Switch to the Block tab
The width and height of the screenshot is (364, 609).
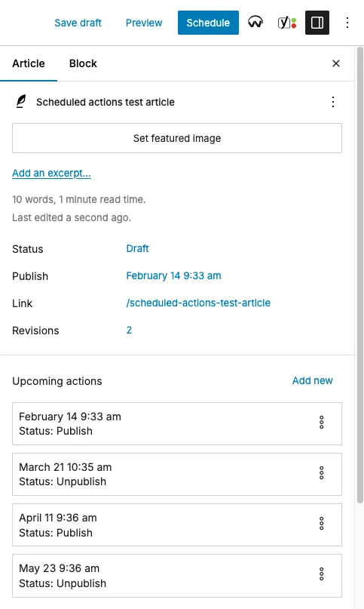(x=83, y=63)
